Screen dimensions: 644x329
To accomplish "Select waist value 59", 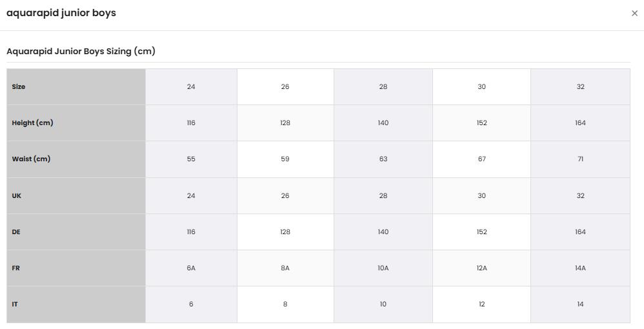I will 285,159.
